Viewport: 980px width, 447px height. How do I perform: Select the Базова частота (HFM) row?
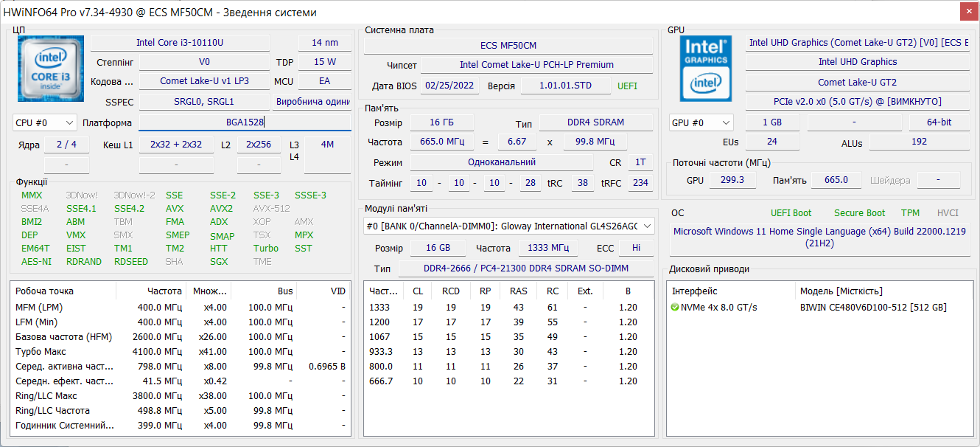[x=181, y=337]
